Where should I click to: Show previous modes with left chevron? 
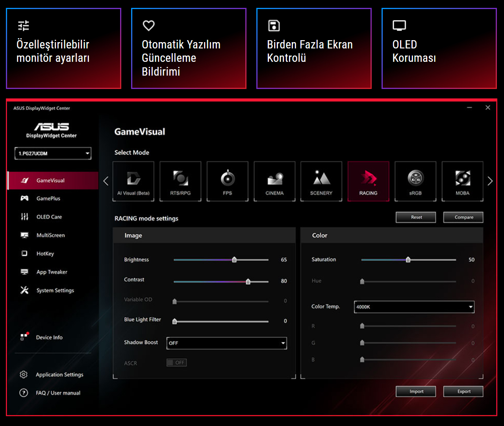(106, 181)
